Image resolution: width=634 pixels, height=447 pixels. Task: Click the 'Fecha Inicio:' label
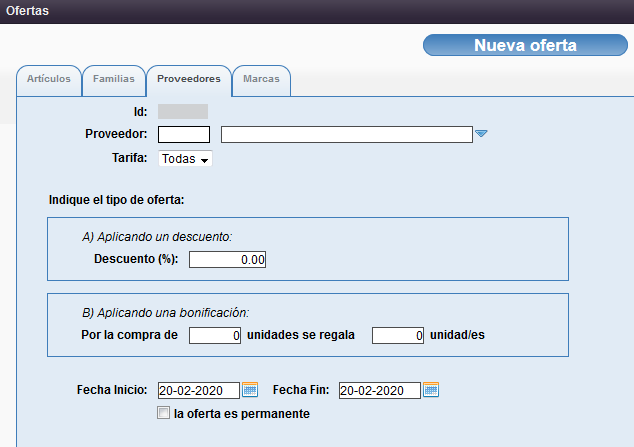click(x=112, y=390)
